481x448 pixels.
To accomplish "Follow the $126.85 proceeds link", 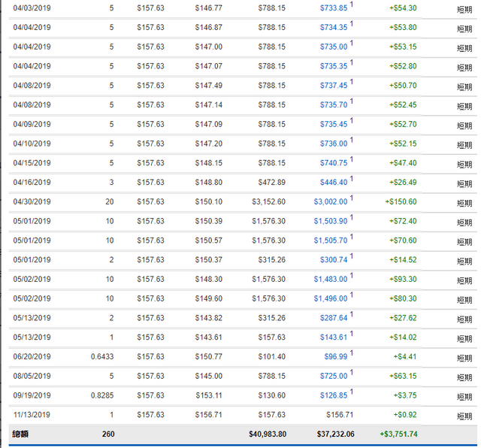I will pos(334,395).
